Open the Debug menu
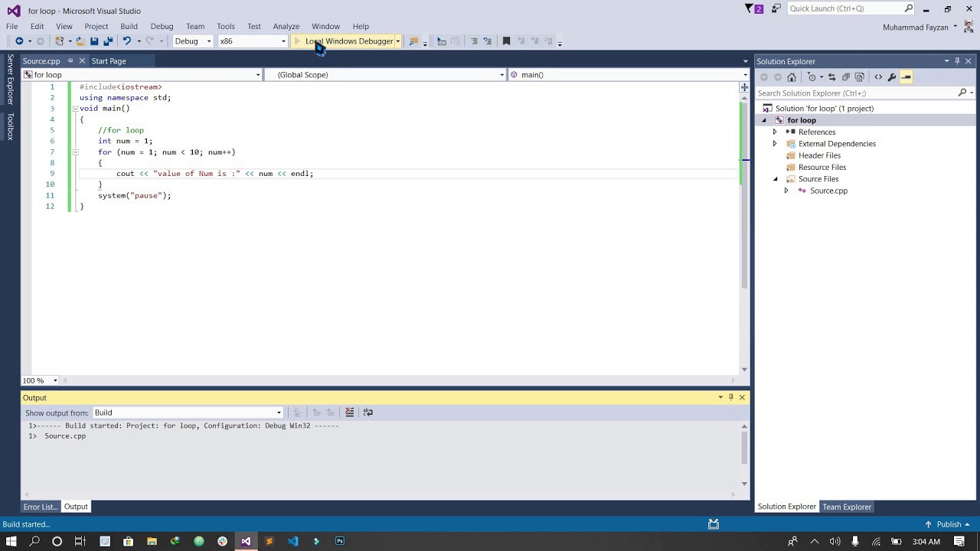 [162, 26]
